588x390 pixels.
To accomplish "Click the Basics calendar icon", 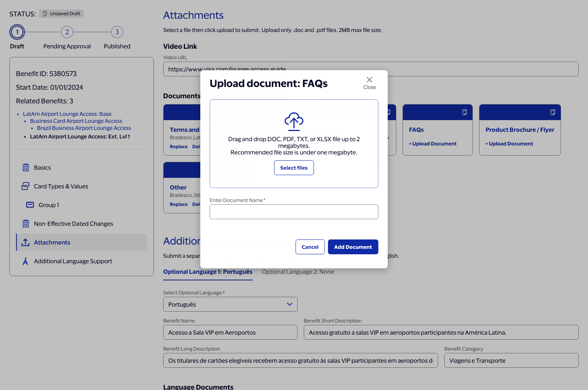I will [x=26, y=168].
